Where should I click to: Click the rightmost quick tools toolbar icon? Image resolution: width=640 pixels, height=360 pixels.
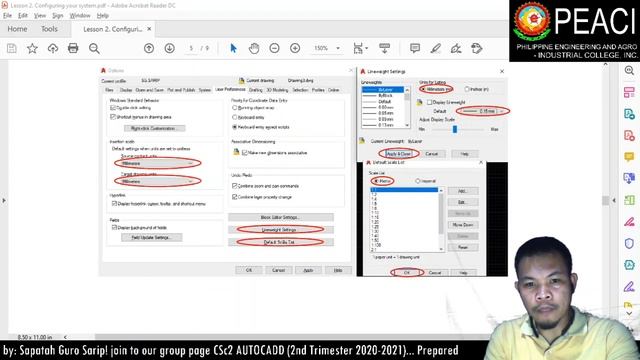click(x=476, y=48)
